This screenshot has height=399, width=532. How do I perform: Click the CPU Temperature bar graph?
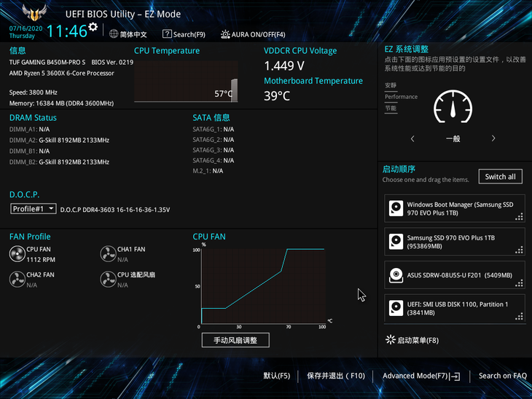(x=186, y=81)
